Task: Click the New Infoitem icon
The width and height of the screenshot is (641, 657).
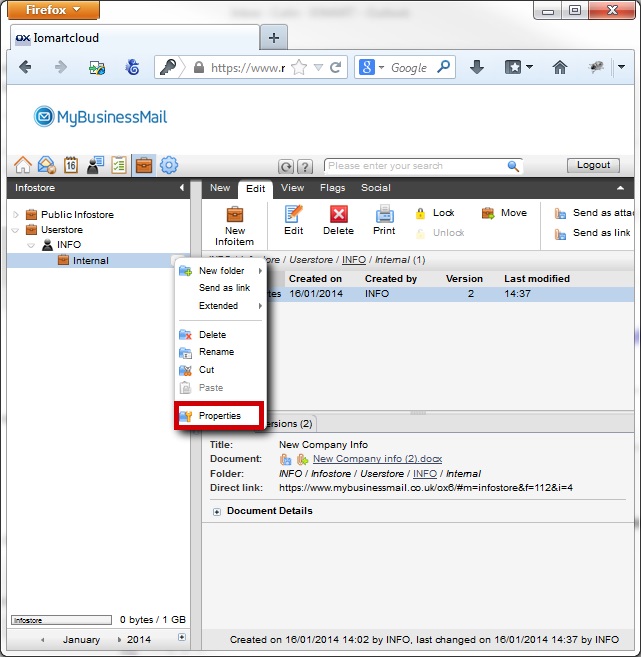Action: 234,215
